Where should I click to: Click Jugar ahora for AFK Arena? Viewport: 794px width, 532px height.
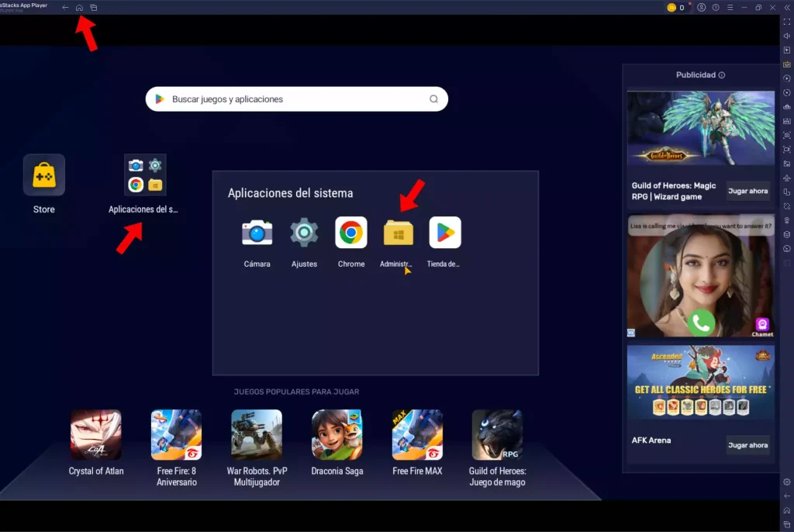click(748, 445)
